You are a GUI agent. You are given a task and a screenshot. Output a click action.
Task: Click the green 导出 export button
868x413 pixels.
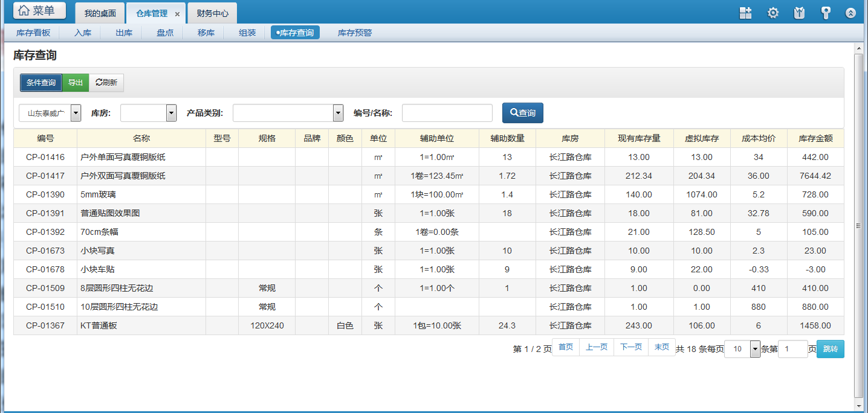(76, 83)
